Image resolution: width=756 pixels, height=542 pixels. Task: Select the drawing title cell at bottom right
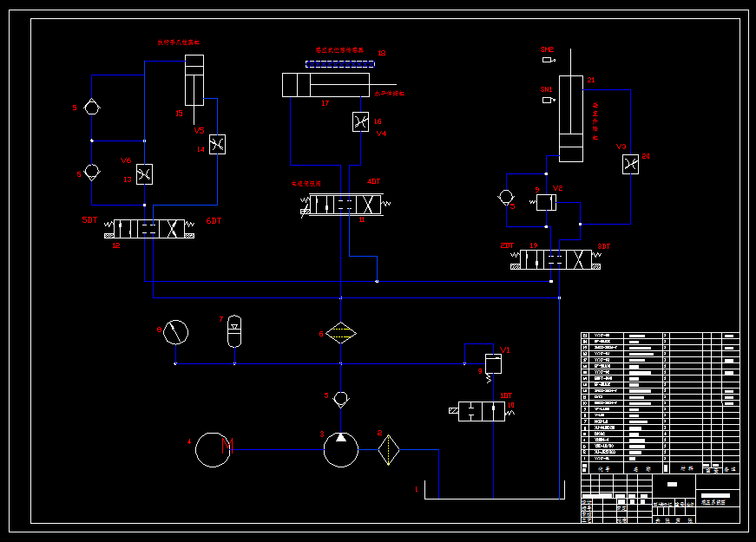click(x=718, y=499)
